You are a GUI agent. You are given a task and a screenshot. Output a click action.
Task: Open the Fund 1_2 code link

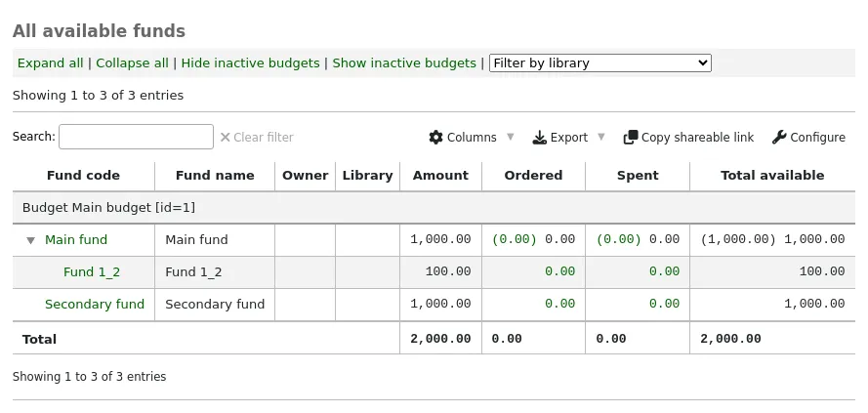(92, 271)
